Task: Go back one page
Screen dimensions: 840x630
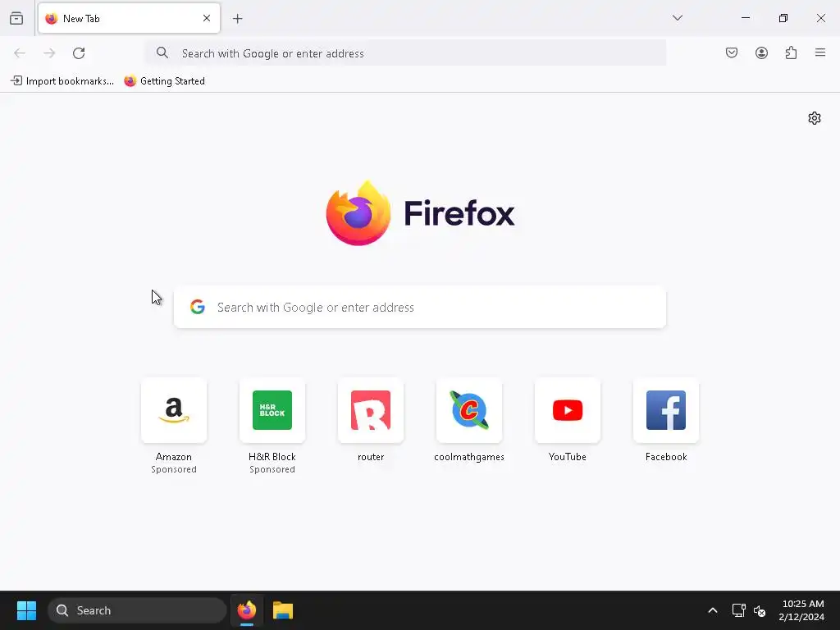Action: (x=20, y=53)
